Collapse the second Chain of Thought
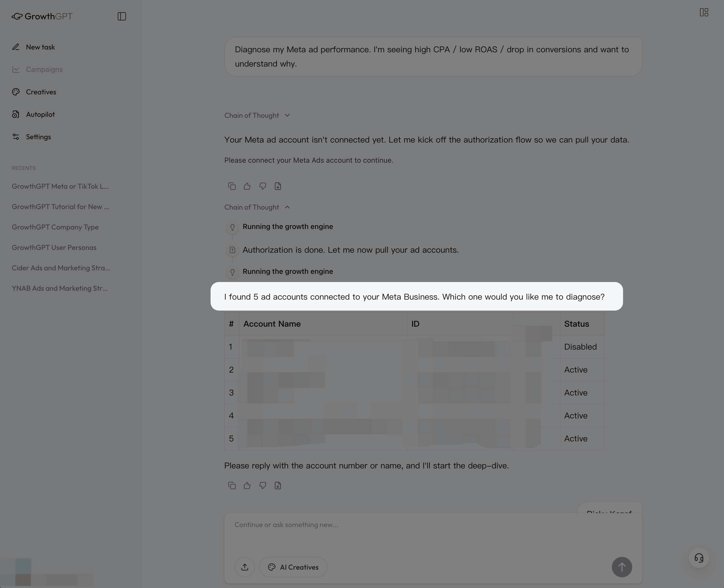This screenshot has height=588, width=724. tap(257, 207)
